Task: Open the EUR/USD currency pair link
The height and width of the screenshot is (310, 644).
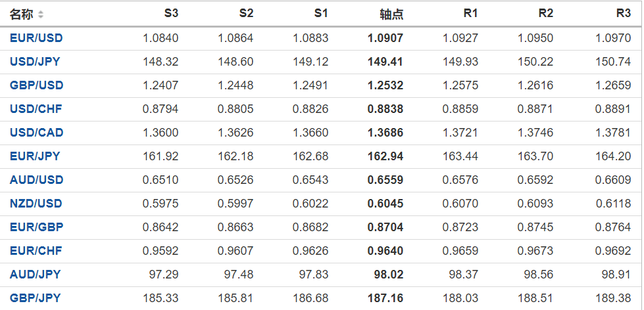Action: (36, 38)
